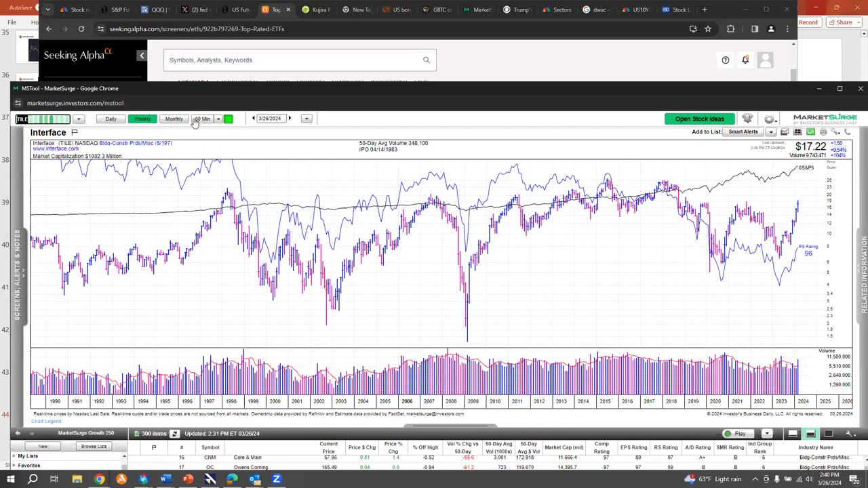Switch to the Sectors browser tab
The height and width of the screenshot is (488, 868).
(x=556, y=9)
